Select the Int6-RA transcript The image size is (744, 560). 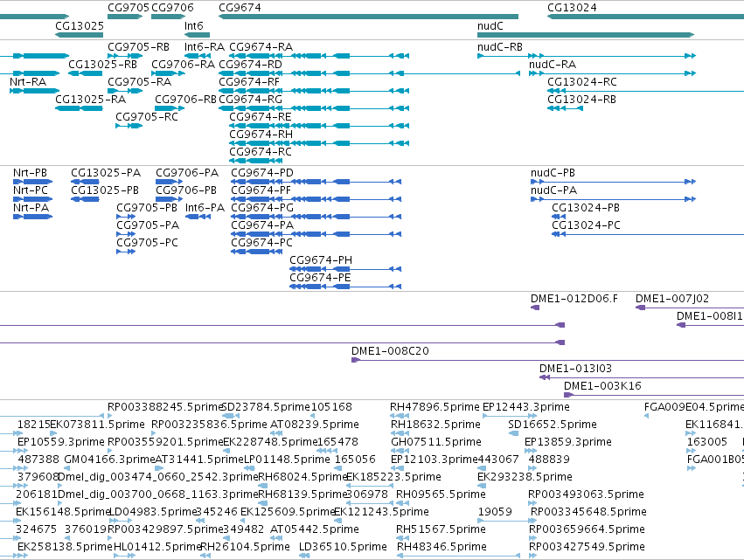point(205,47)
